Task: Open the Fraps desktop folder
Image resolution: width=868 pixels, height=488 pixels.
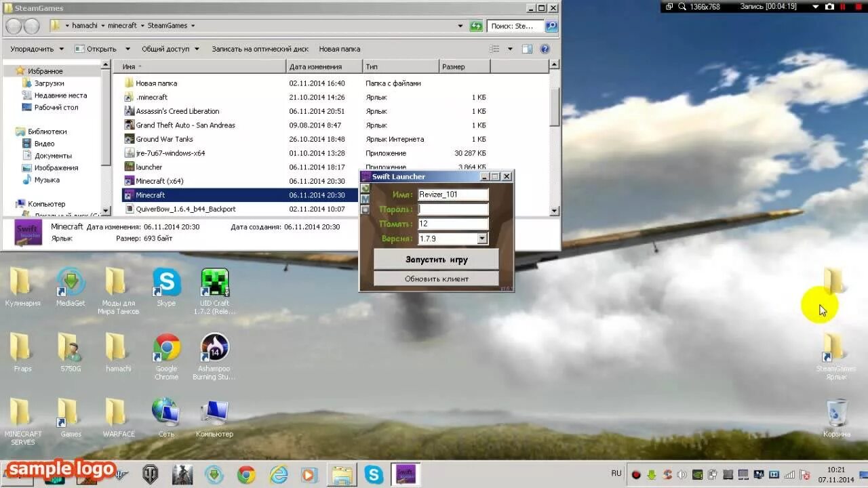Action: [22, 353]
